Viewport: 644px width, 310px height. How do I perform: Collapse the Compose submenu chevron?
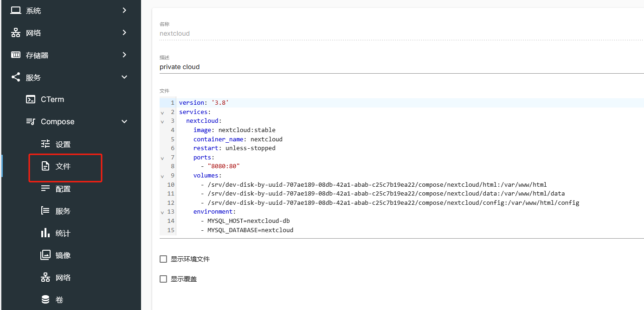pos(124,121)
